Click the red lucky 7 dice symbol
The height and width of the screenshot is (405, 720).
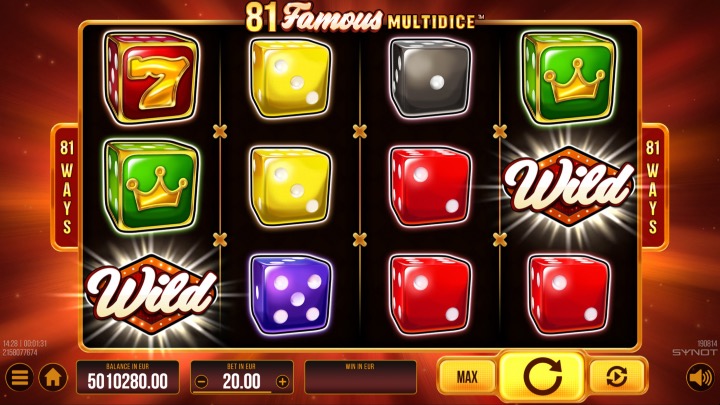pyautogui.click(x=152, y=77)
